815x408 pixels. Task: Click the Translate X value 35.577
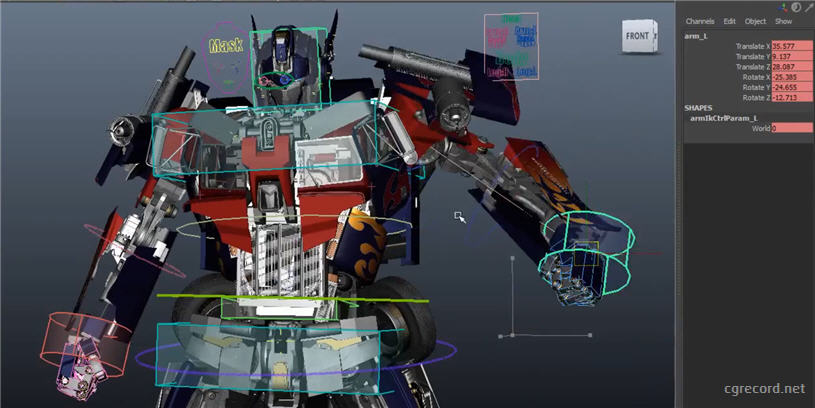(792, 46)
